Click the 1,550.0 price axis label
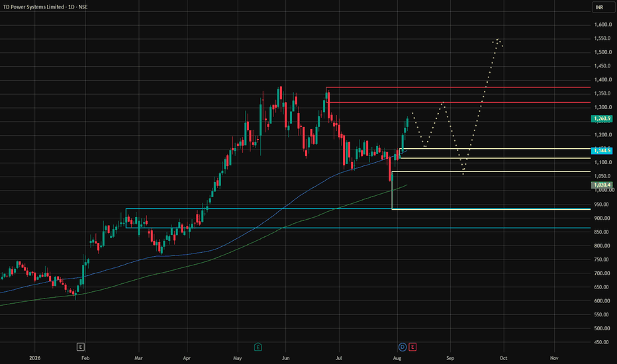This screenshot has width=617, height=364. (603, 38)
